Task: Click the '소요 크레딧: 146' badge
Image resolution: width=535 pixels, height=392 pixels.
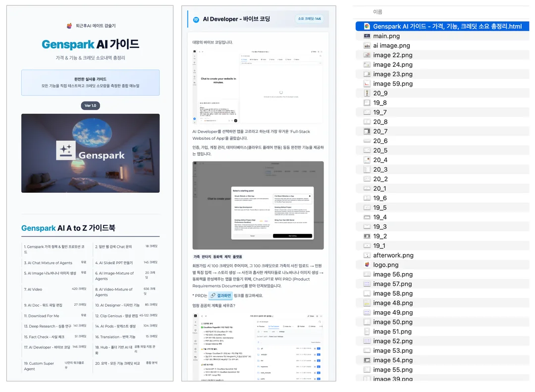Action: click(x=309, y=19)
